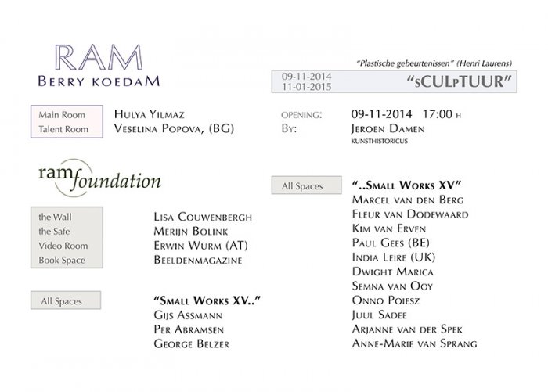Open Erwin Wurm (AT) artist entry
Image resolution: width=548 pixels, height=392 pixels.
coord(201,245)
